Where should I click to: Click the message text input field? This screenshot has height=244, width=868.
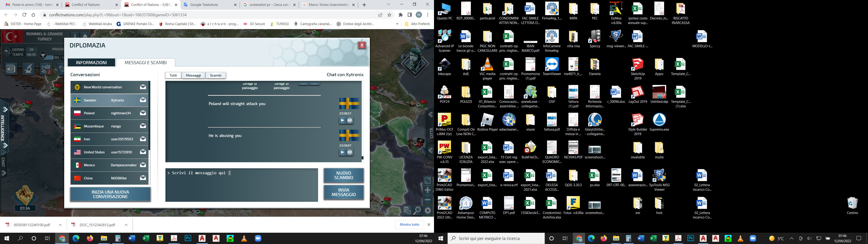click(241, 185)
